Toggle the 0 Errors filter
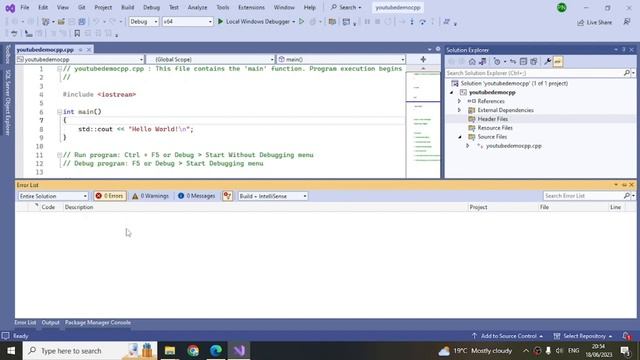 click(110, 196)
